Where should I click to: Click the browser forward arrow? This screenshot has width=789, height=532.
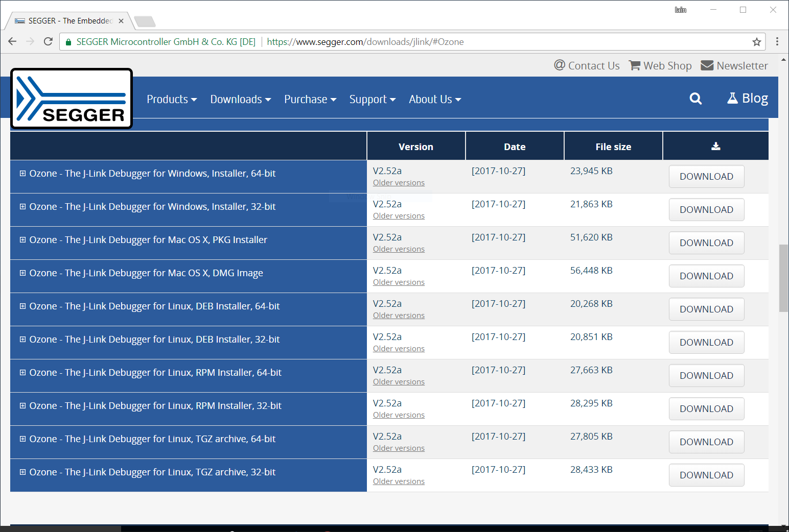point(30,41)
